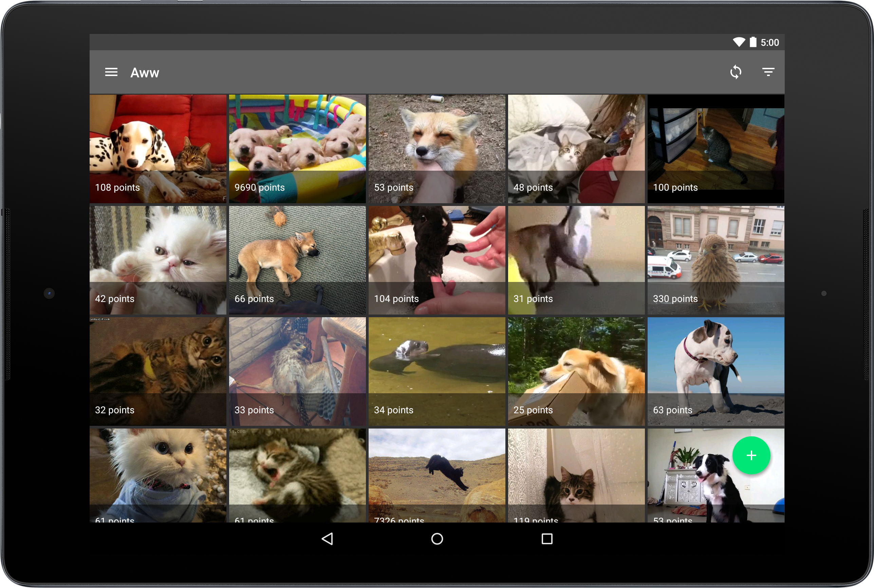Select the 63 points beach dog photo
874x588 pixels.
(715, 371)
